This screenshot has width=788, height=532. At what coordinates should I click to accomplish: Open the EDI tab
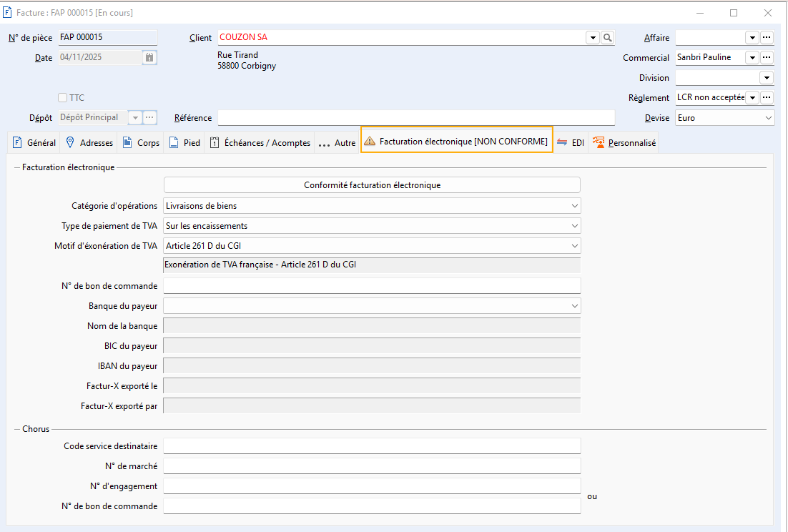(x=571, y=142)
